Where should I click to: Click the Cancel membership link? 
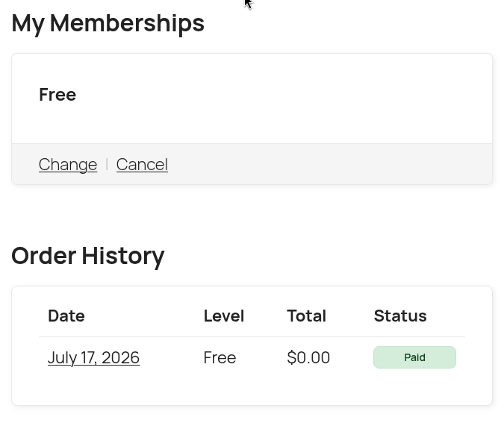coord(142,164)
